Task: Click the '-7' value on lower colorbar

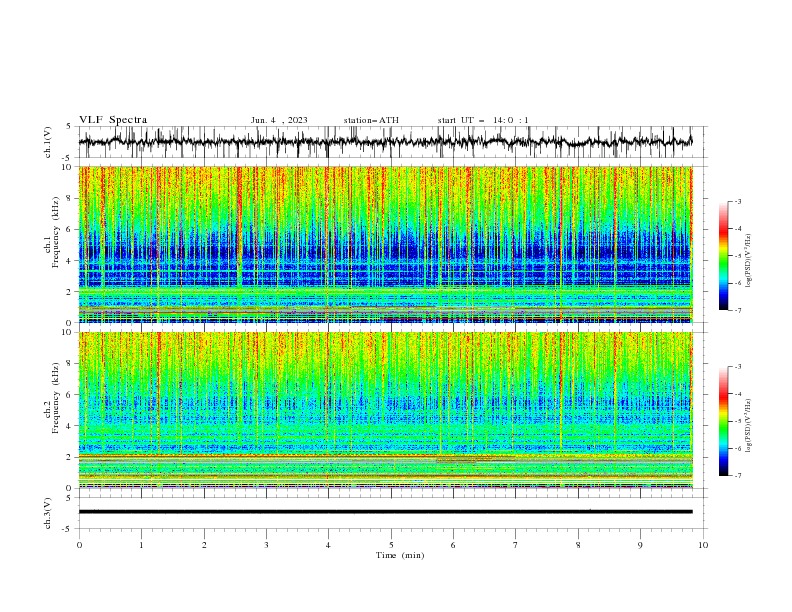Action: click(737, 476)
